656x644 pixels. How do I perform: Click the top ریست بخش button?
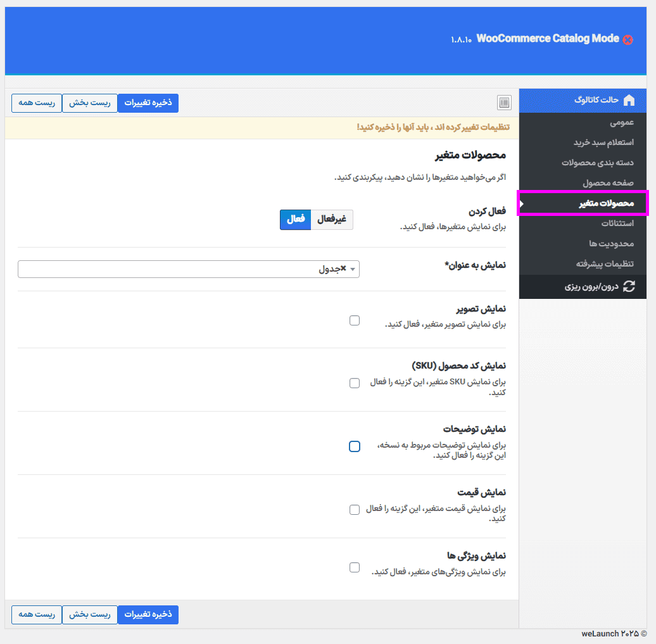click(x=89, y=103)
